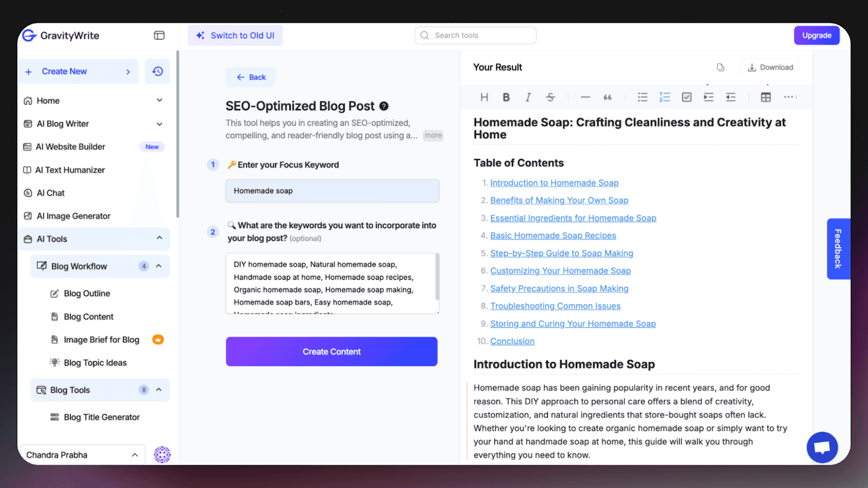
Task: Jump to Troubleshooting Common Issues link
Action: click(x=556, y=306)
